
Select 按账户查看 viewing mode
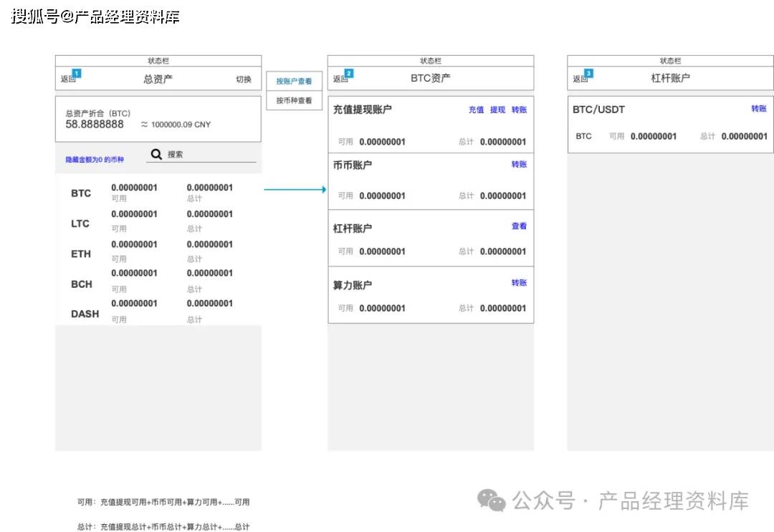pyautogui.click(x=294, y=81)
